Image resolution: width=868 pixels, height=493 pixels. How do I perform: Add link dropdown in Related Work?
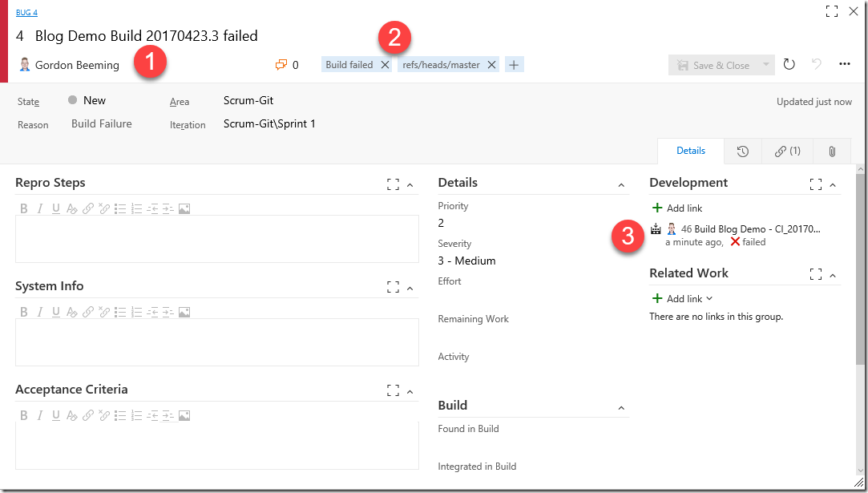[x=683, y=298]
